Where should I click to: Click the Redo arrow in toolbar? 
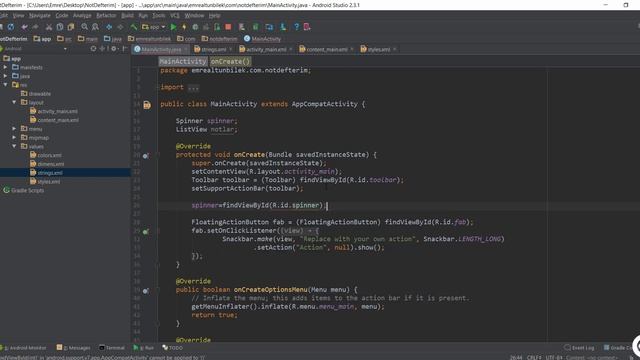click(36, 27)
